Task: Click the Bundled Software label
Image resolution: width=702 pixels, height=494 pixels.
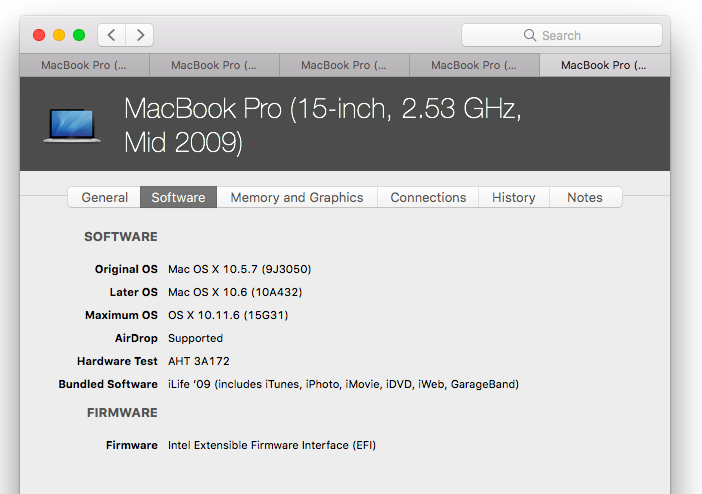Action: click(108, 384)
